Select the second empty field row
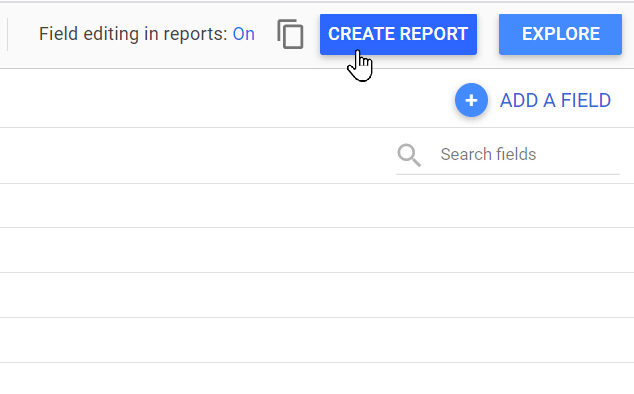 [x=317, y=250]
